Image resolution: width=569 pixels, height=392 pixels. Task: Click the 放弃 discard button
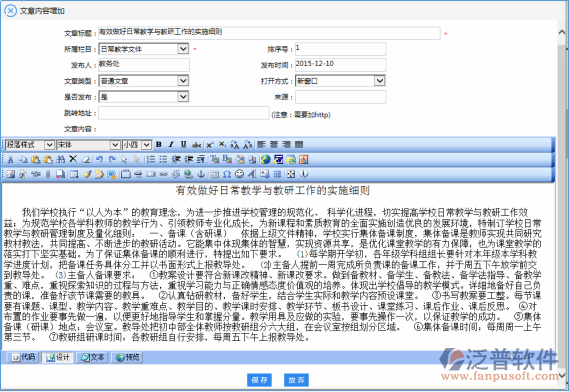pos(296,380)
